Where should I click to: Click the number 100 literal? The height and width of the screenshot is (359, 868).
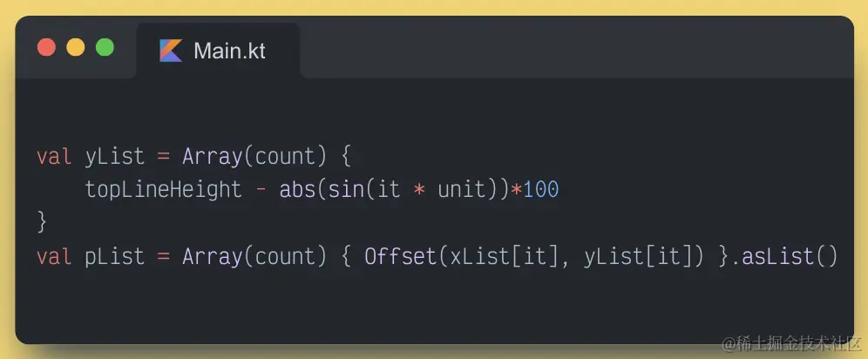(541, 190)
